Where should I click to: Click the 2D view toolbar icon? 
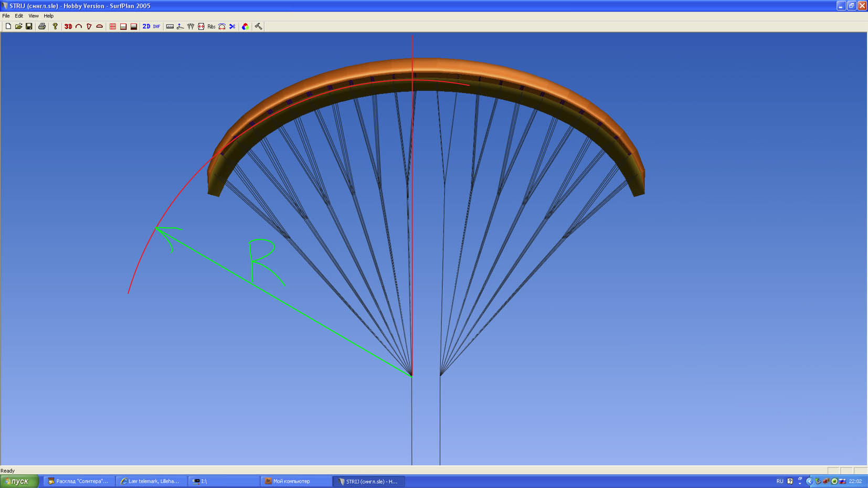coord(146,26)
